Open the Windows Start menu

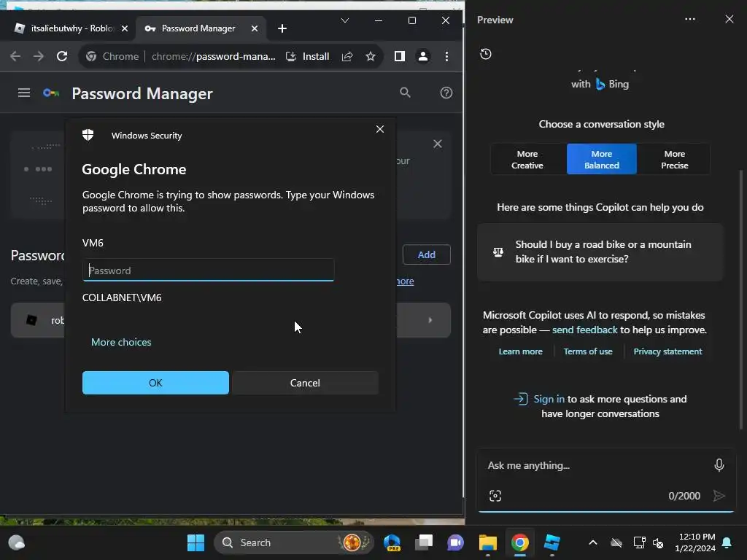click(196, 542)
